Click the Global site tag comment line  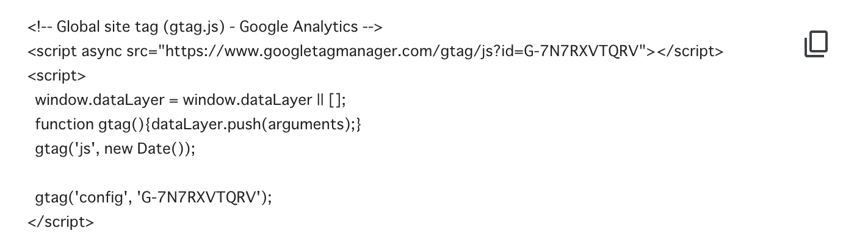(204, 27)
